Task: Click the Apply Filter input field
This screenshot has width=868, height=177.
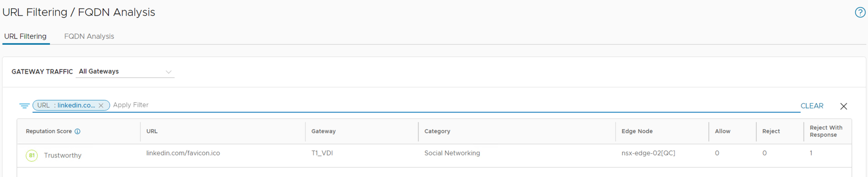Action: point(424,105)
